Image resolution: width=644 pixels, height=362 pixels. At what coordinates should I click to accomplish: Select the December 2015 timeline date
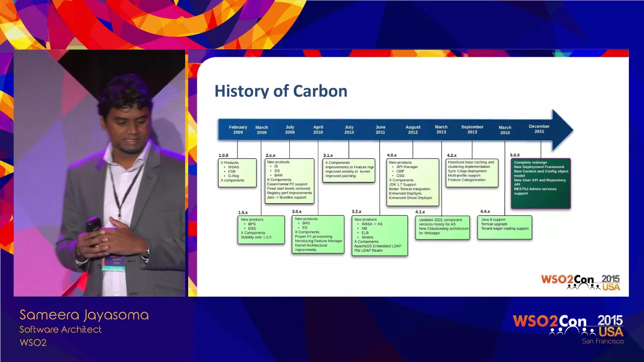tap(539, 129)
